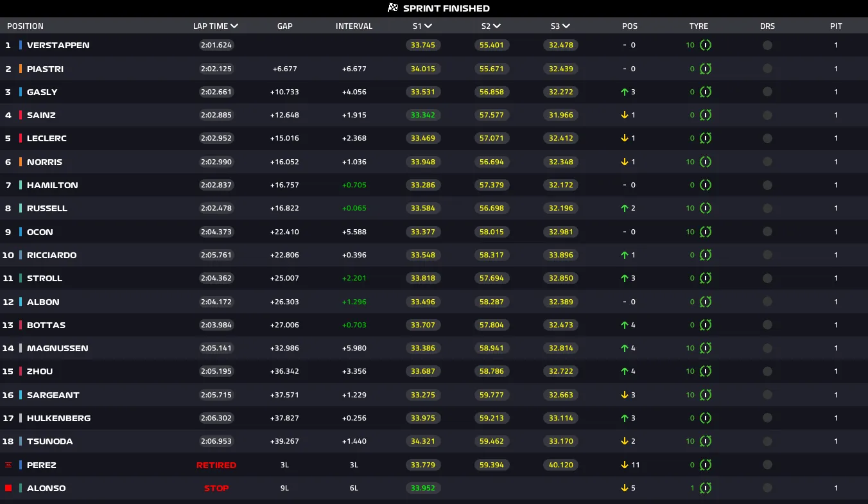868x504 pixels.
Task: Click Sainz's green S1 time 33.342
Action: [423, 115]
